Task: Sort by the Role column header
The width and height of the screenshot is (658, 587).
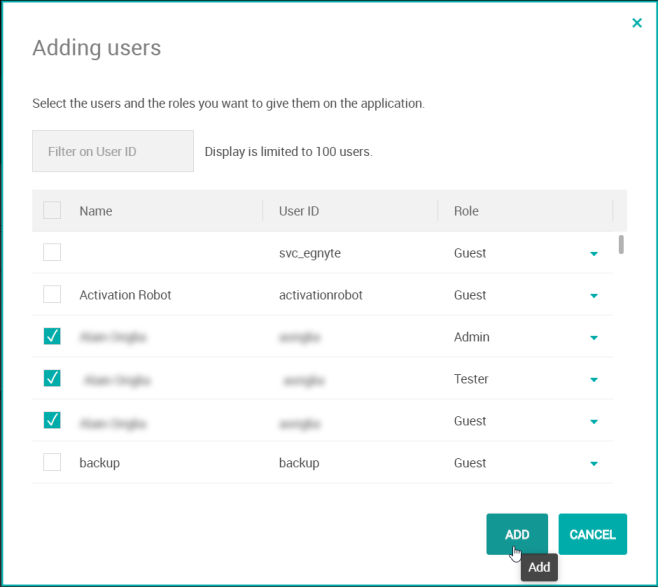Action: 466,211
